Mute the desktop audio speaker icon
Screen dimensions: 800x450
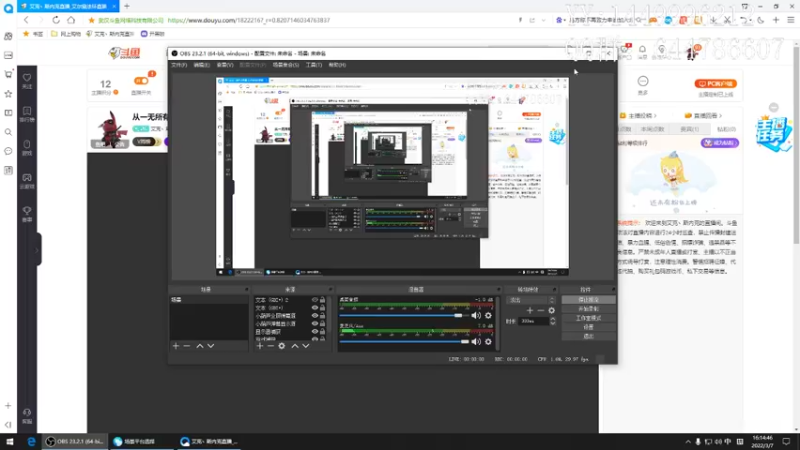476,315
